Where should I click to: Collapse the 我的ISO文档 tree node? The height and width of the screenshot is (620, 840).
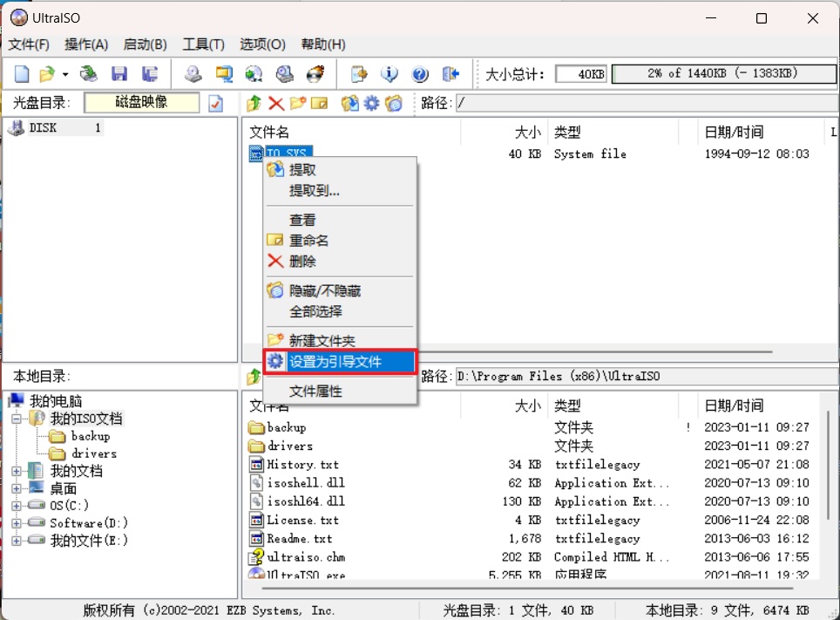point(17,419)
